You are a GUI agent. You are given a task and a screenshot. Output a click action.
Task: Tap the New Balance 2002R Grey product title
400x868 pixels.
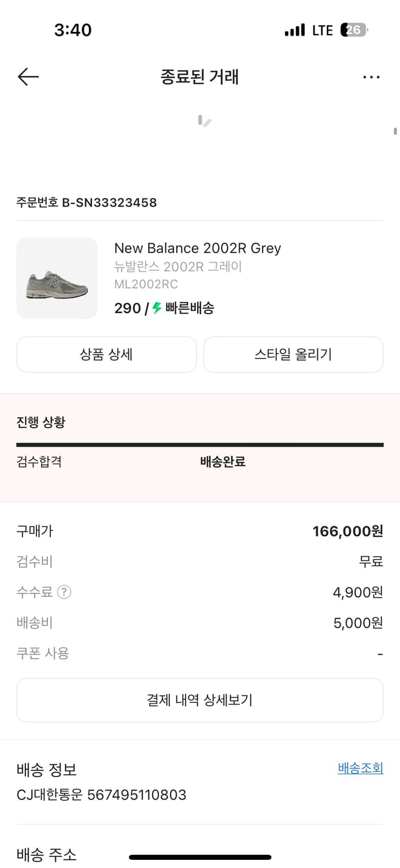[x=197, y=248]
